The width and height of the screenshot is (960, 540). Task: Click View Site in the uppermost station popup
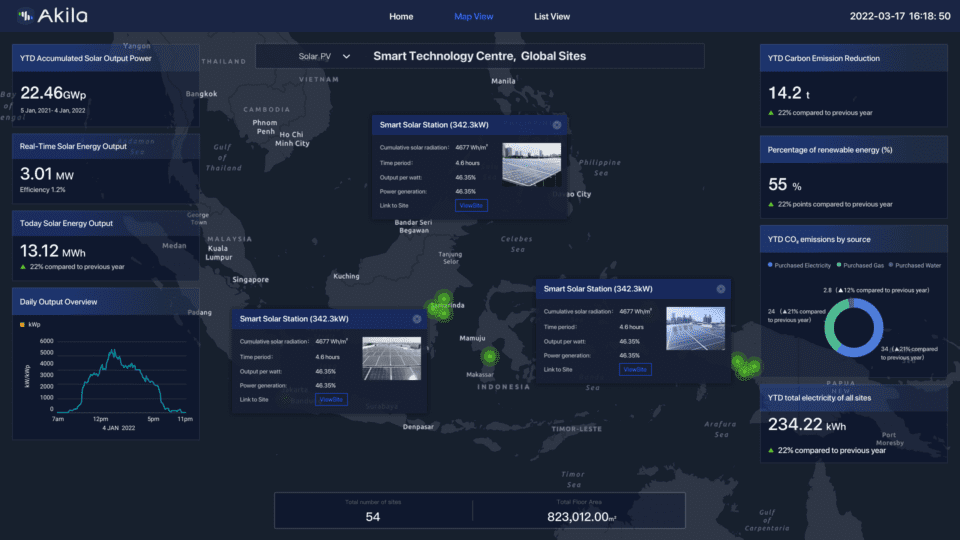click(470, 205)
